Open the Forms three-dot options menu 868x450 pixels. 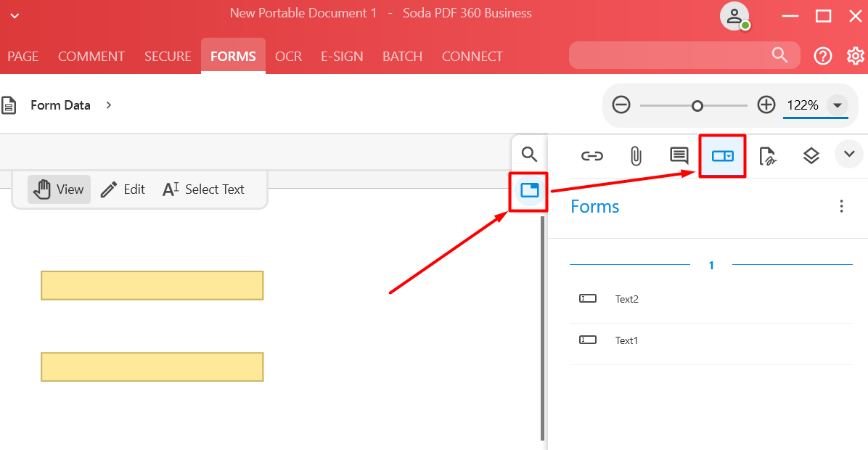tap(841, 206)
